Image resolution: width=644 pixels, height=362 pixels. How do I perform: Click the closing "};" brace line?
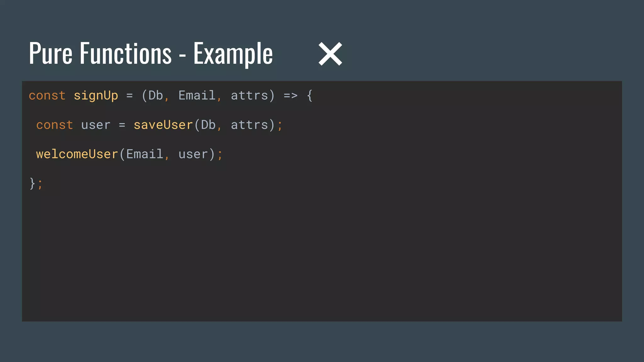[36, 184]
